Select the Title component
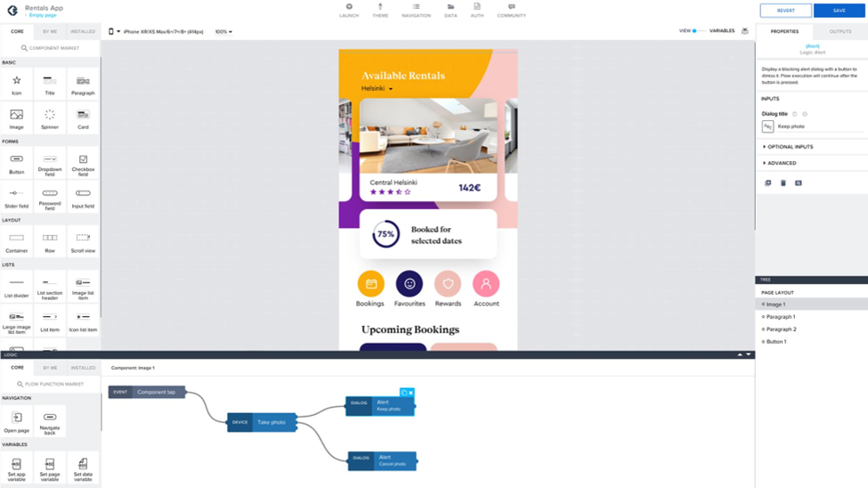The width and height of the screenshot is (868, 488). pyautogui.click(x=50, y=85)
